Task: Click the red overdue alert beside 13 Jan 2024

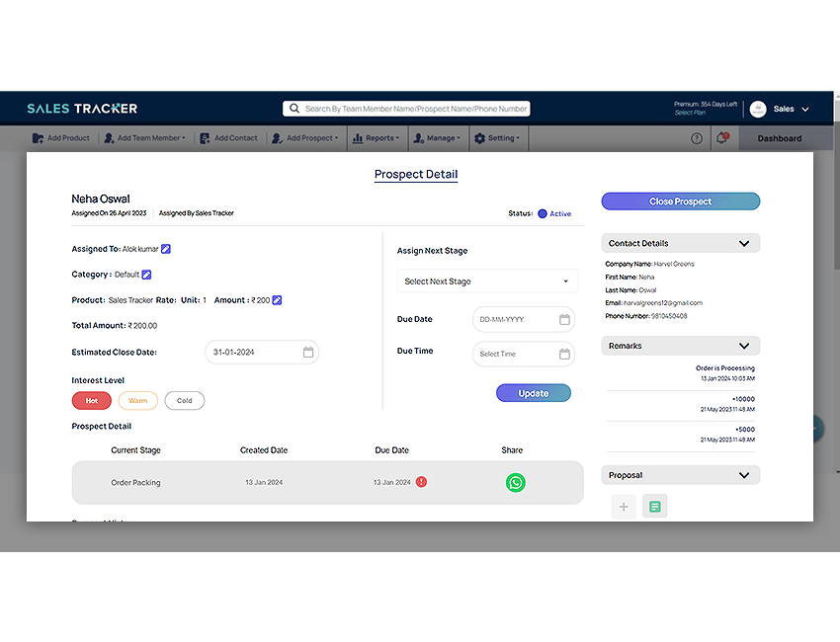Action: coord(420,482)
